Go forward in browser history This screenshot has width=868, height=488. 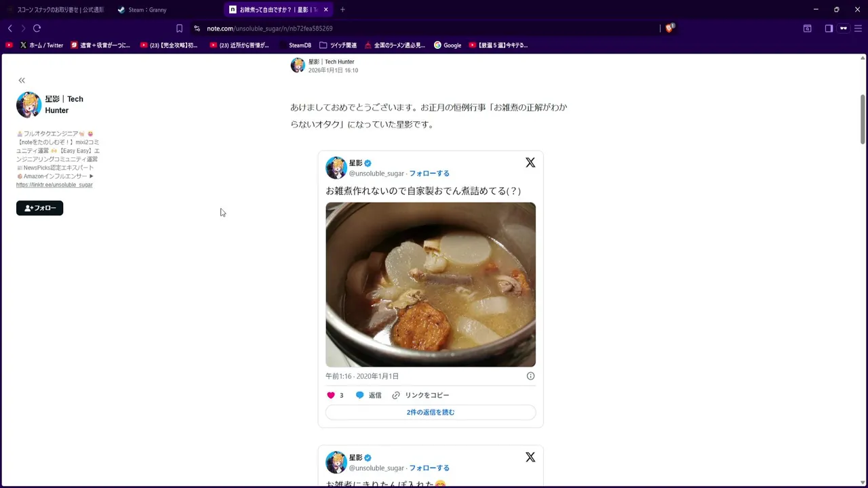point(23,28)
